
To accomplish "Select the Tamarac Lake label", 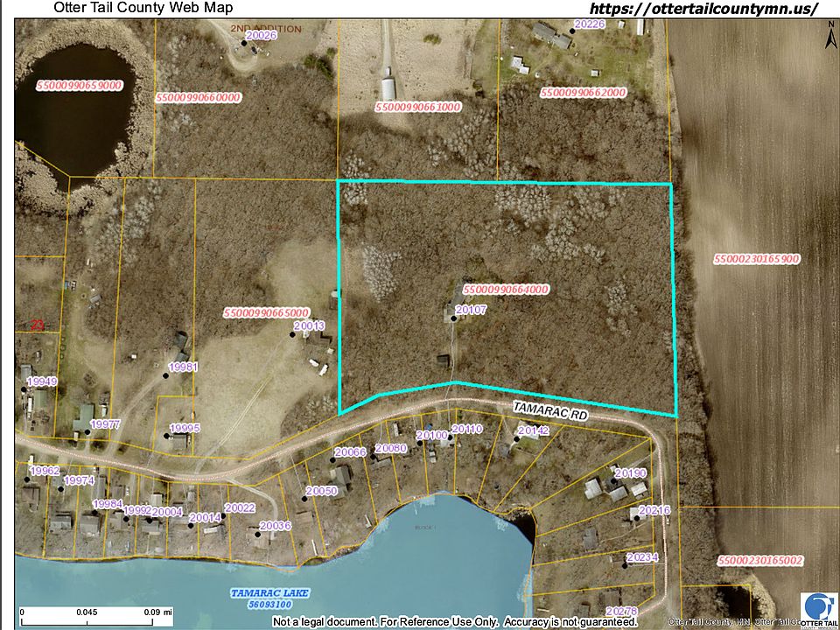I will (260, 593).
